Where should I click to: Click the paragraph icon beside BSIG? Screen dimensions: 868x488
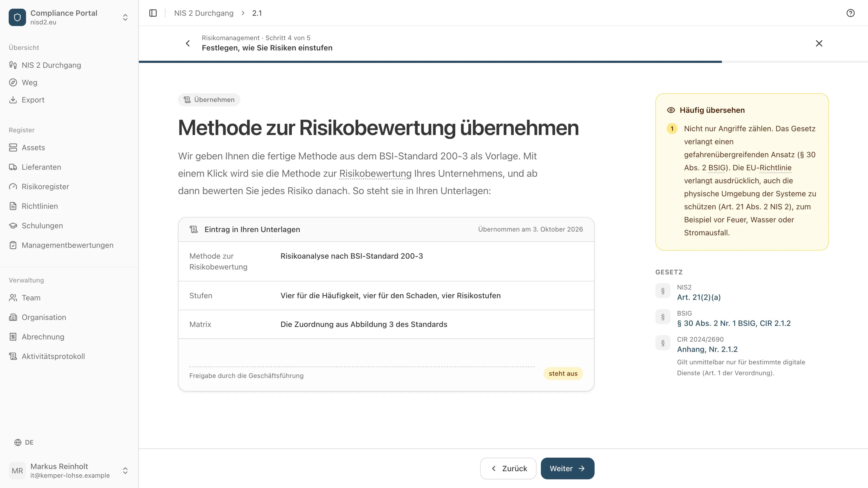663,317
